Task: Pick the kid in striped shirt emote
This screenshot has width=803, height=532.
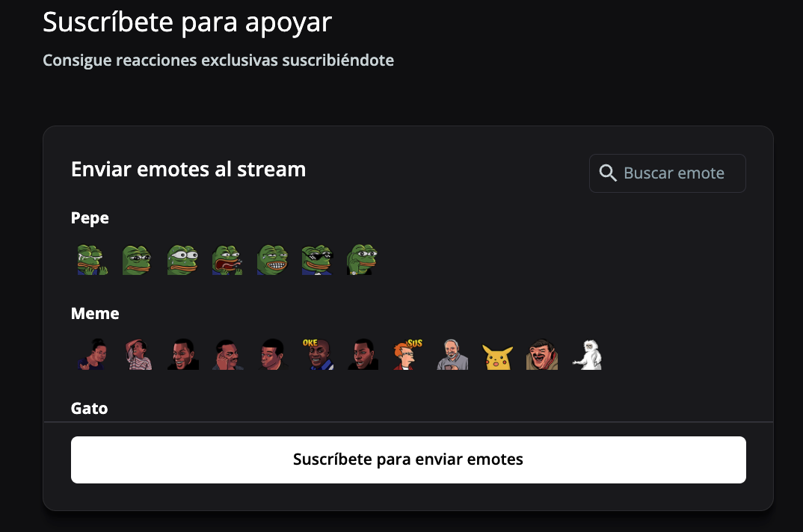Action: [138, 354]
